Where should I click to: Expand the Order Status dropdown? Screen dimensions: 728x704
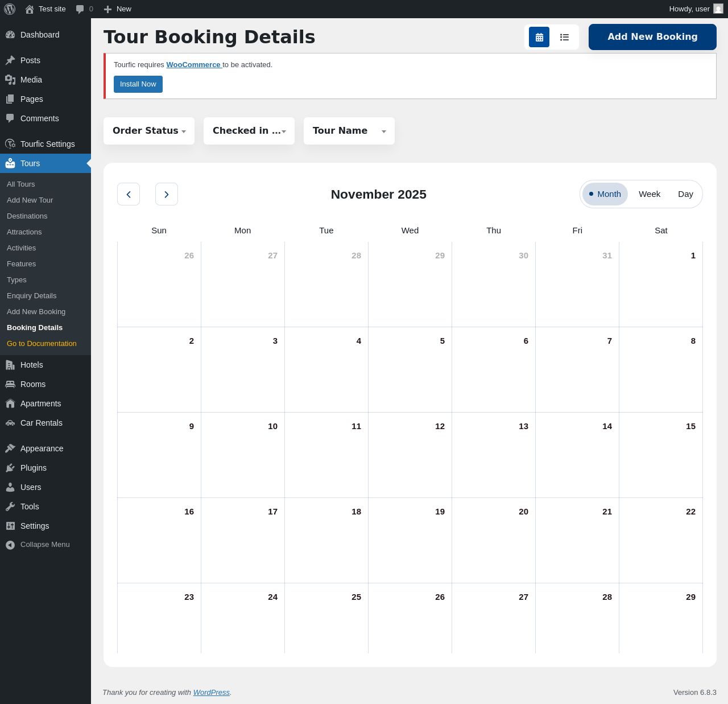click(149, 131)
